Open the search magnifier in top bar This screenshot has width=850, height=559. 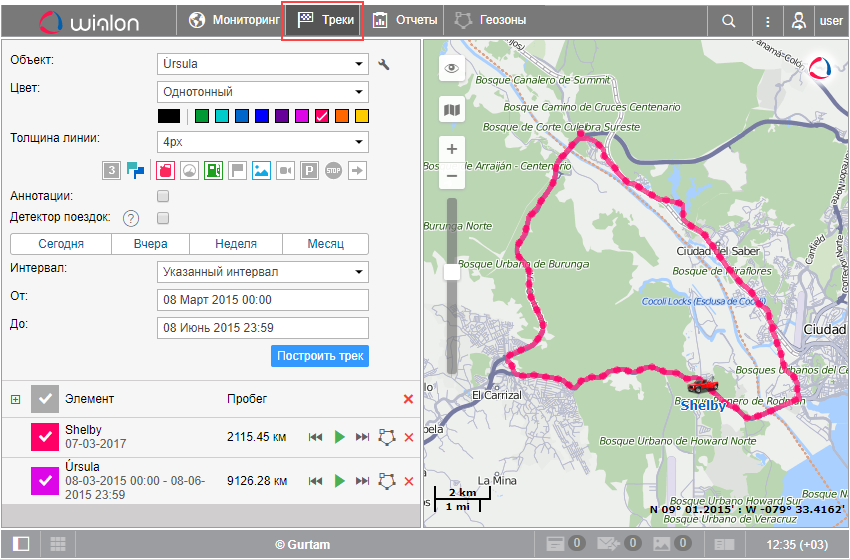(729, 21)
